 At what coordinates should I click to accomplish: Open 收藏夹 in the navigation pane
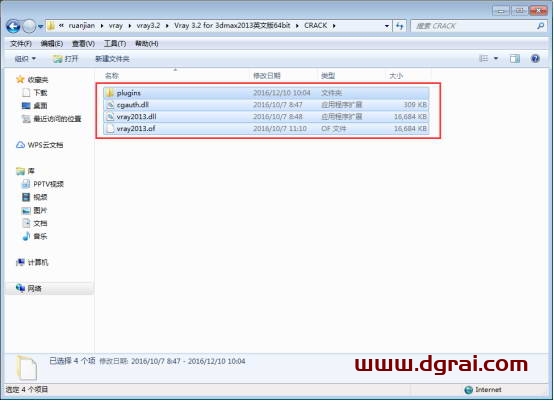coord(37,80)
